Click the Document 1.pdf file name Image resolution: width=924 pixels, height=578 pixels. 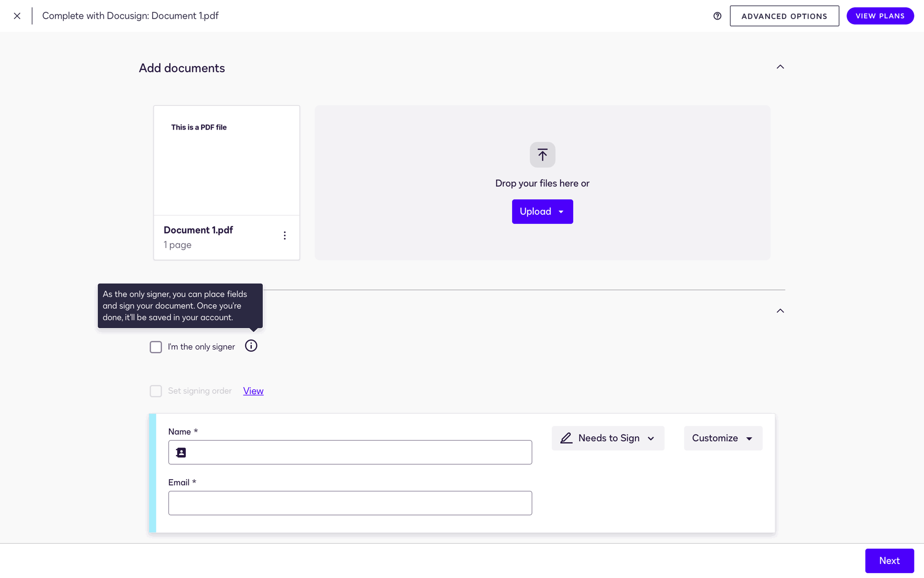click(198, 230)
